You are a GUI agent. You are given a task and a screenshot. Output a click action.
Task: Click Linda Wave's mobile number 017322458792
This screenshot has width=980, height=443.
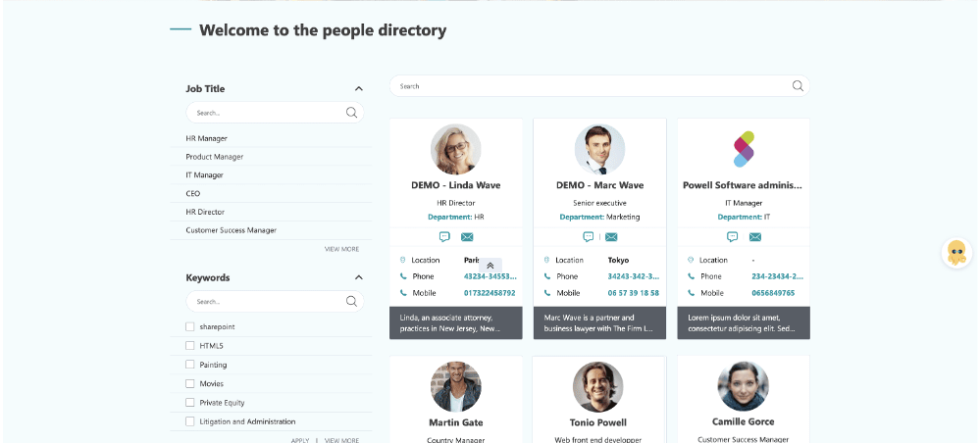point(490,293)
